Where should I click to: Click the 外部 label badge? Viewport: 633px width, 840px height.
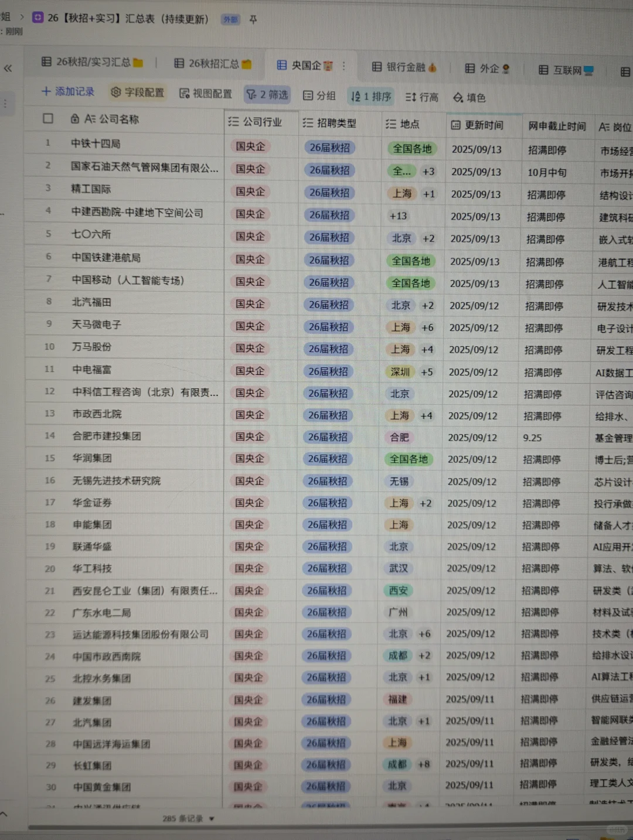coord(230,19)
